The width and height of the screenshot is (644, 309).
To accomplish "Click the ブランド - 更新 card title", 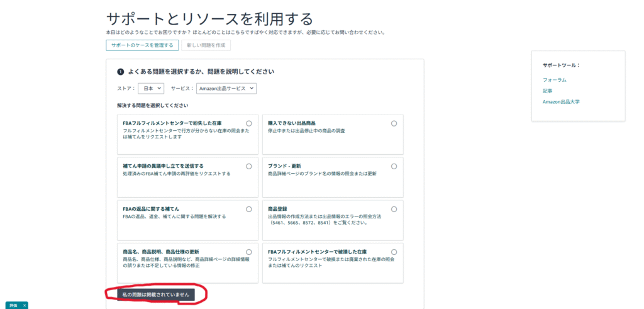I will pos(284,166).
